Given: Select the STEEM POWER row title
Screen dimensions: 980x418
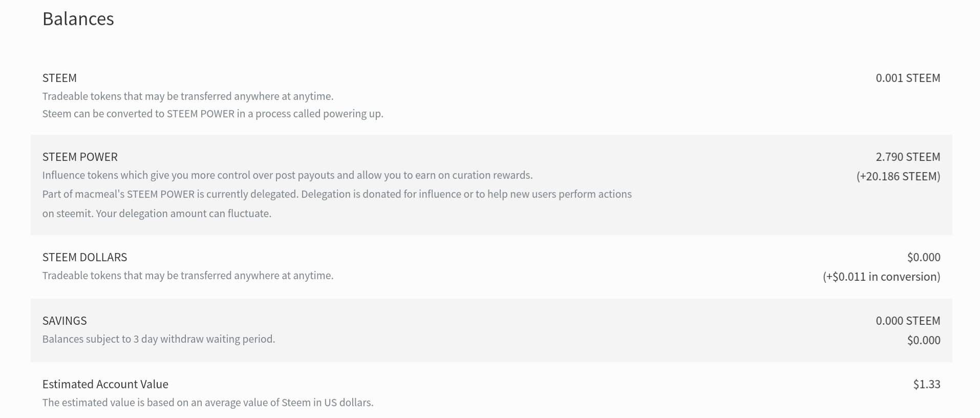Looking at the screenshot, I should pyautogui.click(x=80, y=157).
